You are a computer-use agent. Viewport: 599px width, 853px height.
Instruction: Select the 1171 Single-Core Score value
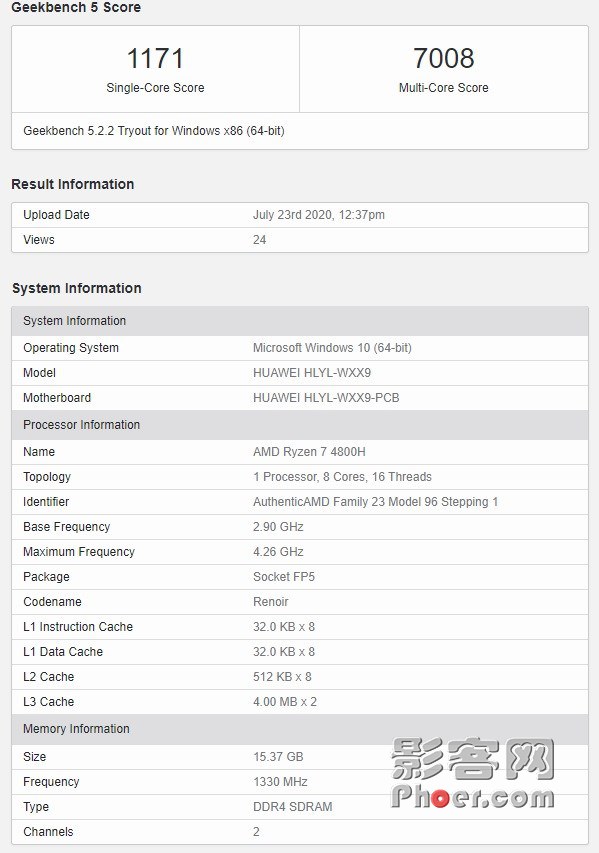[x=155, y=58]
